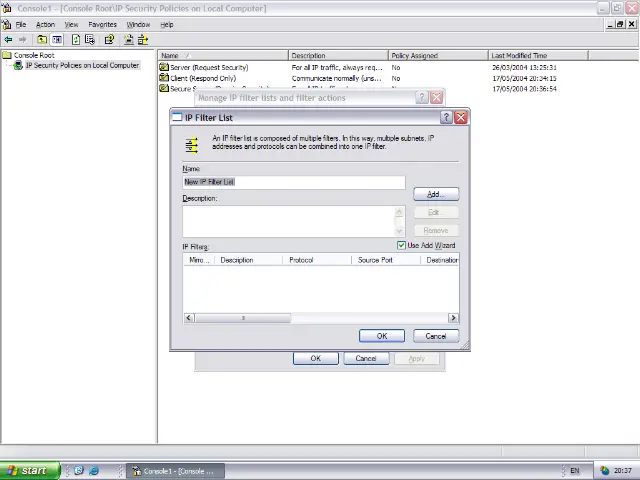The width and height of the screenshot is (640, 480).
Task: Open the Action menu
Action: pyautogui.click(x=45, y=24)
